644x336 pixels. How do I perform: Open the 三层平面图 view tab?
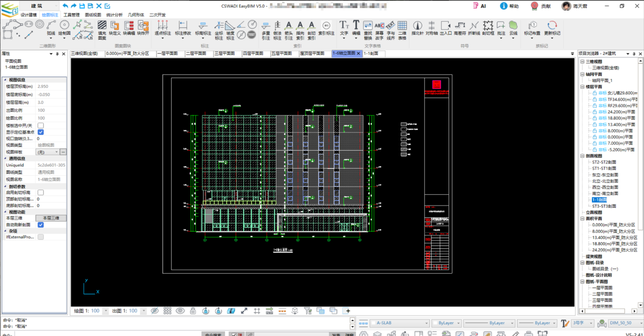224,53
